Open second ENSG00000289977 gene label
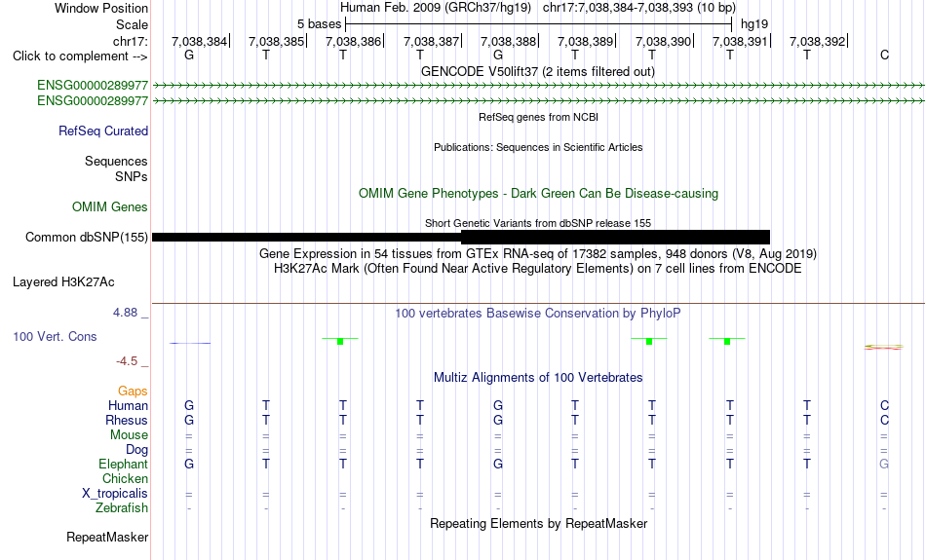Image resolution: width=926 pixels, height=560 pixels. [x=93, y=101]
